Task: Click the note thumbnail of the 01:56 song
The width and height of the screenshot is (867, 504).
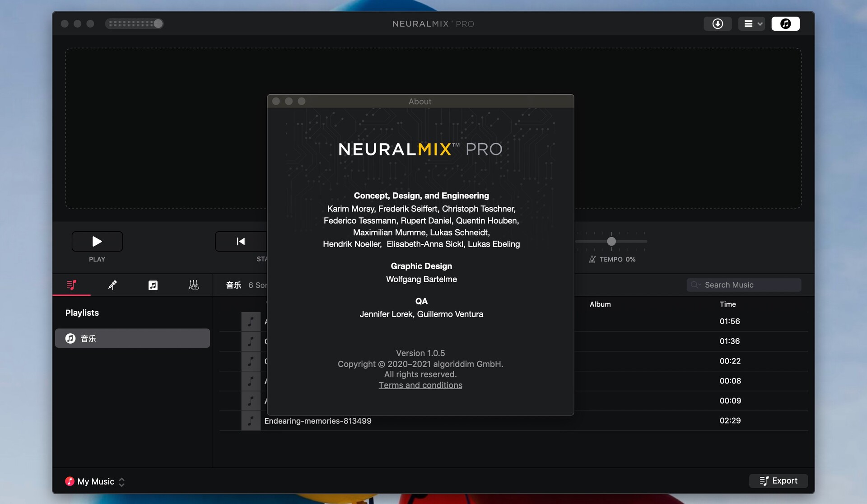Action: click(251, 322)
